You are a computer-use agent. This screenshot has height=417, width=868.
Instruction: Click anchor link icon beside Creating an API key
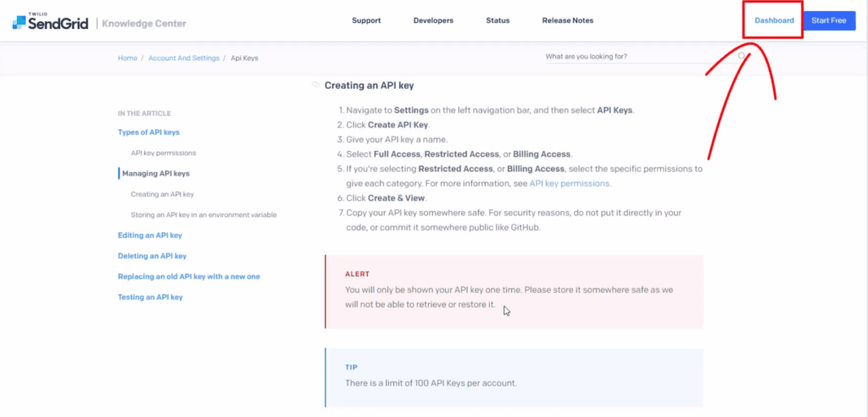pyautogui.click(x=316, y=85)
